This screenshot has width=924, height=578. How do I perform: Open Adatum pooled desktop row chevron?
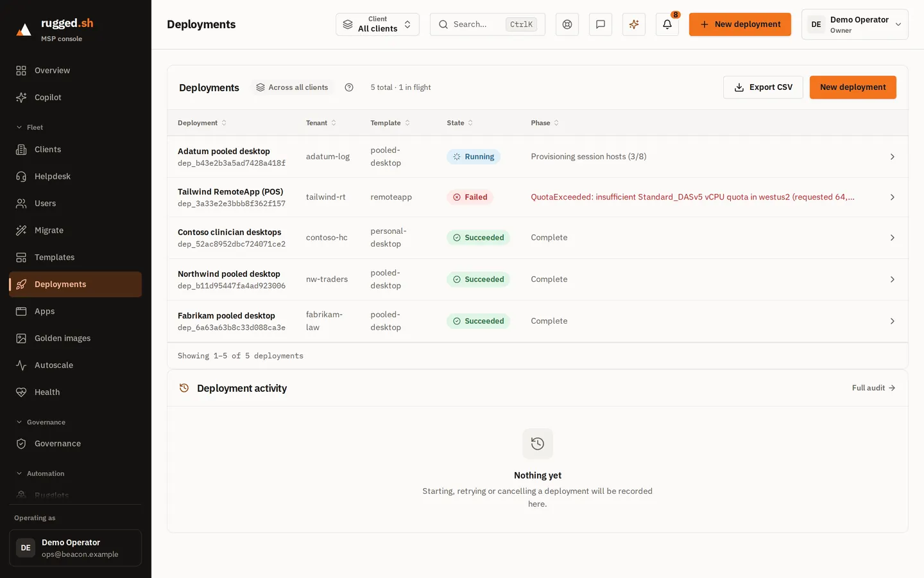tap(892, 157)
